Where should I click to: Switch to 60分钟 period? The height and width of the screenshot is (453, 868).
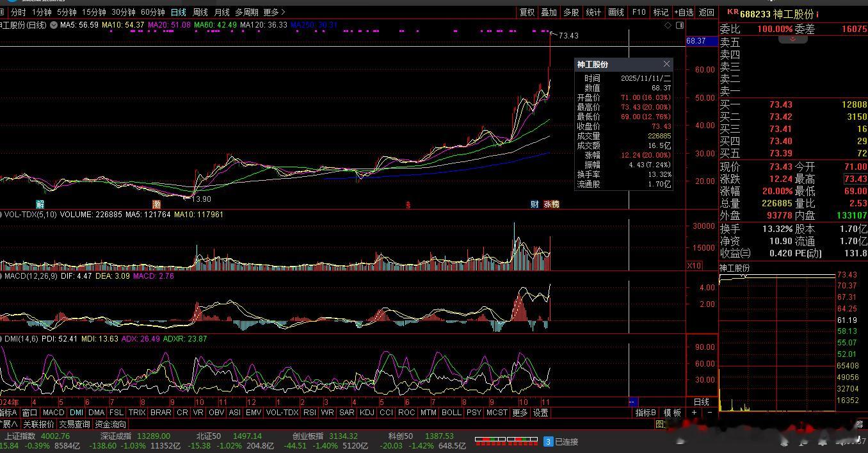pyautogui.click(x=152, y=12)
